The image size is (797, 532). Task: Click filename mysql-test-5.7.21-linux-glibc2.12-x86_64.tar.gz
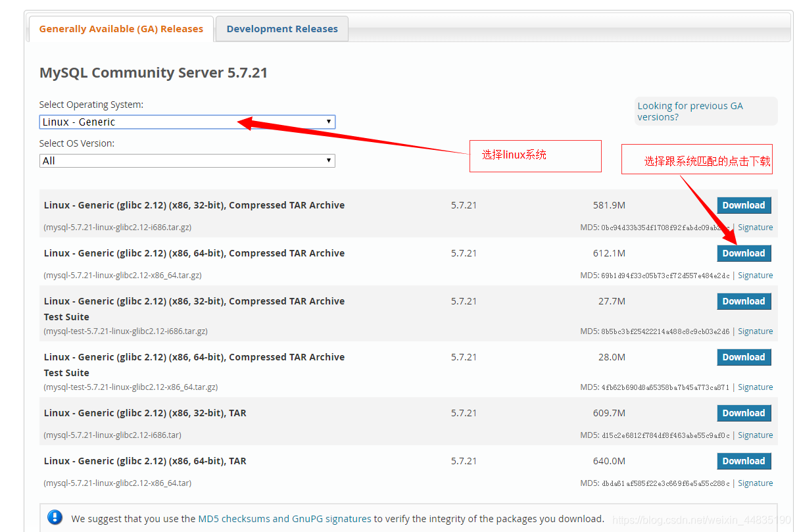point(131,387)
